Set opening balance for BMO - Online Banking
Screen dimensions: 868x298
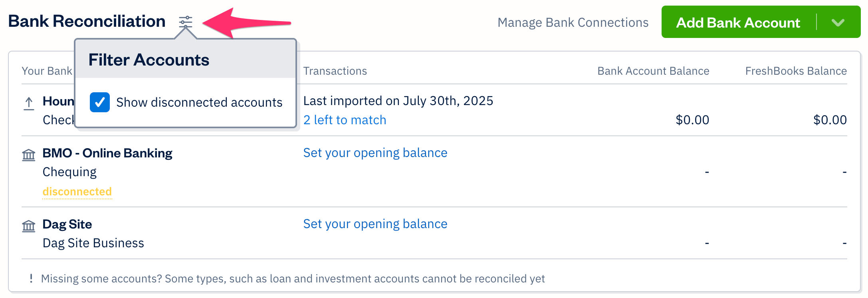point(375,153)
